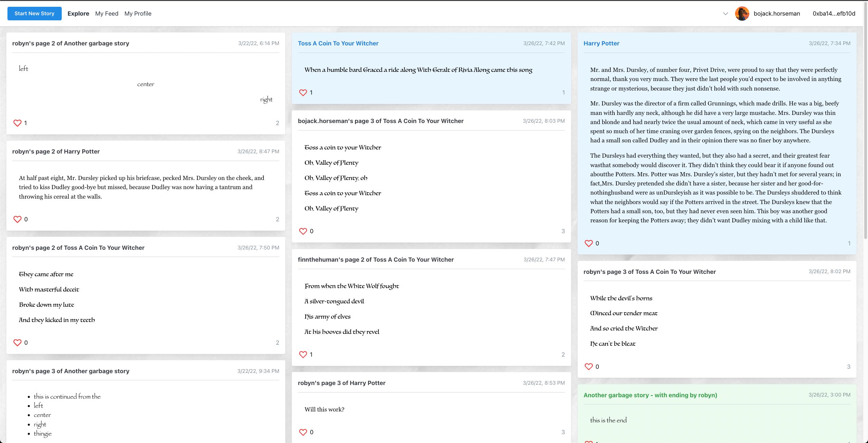Click the line 'Broke down my lute'

pyautogui.click(x=46, y=305)
